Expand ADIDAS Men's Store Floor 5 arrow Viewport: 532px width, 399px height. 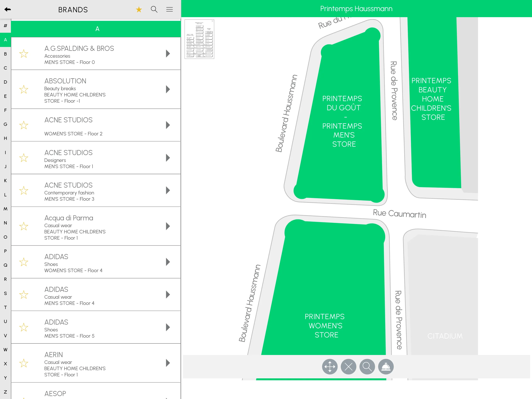pos(168,327)
